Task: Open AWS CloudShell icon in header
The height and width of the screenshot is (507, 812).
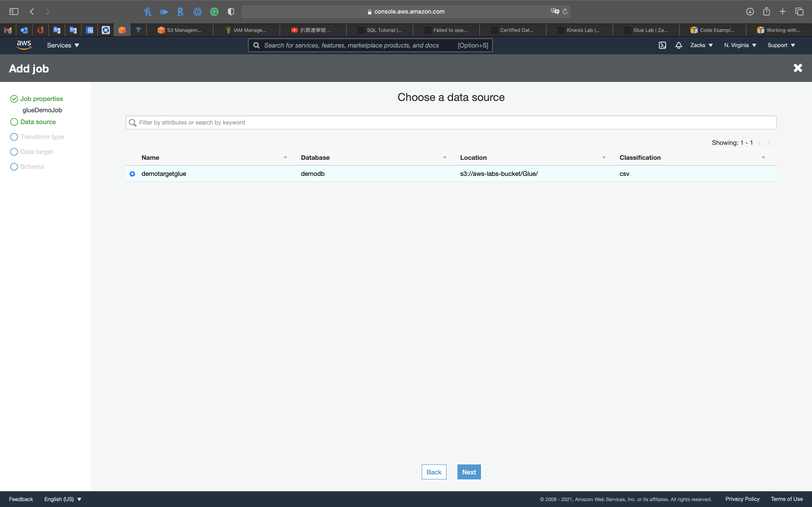Action: pos(662,45)
